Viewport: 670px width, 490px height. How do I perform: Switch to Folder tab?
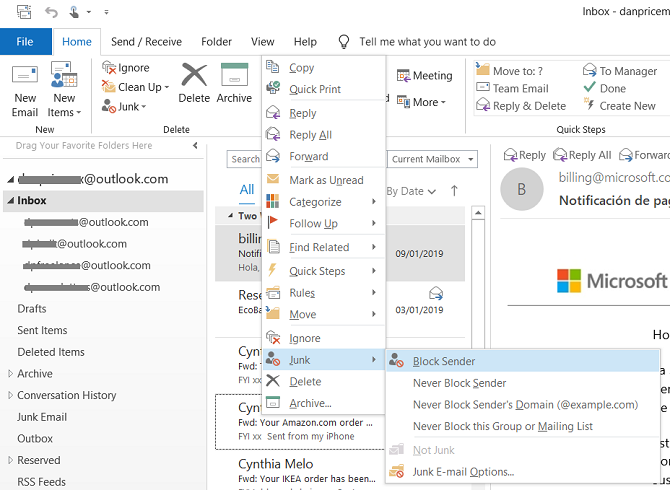pyautogui.click(x=216, y=41)
